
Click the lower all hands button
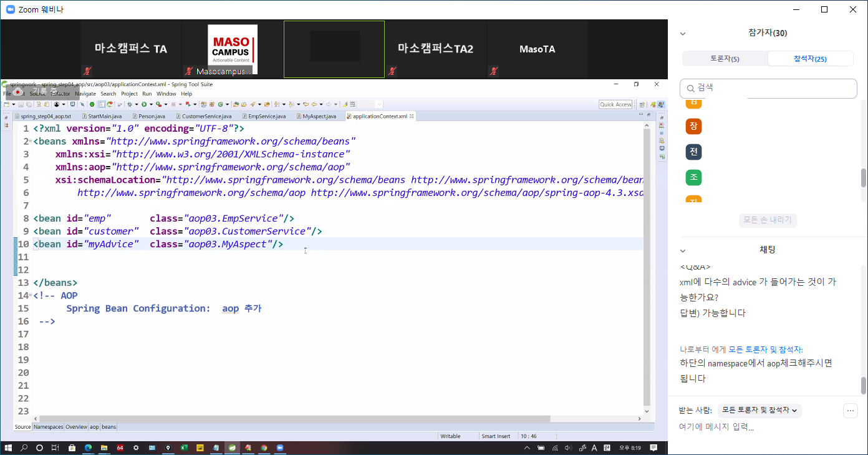pos(768,220)
